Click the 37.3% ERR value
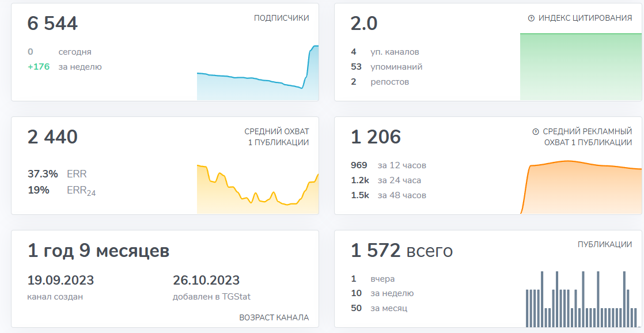 tap(43, 173)
